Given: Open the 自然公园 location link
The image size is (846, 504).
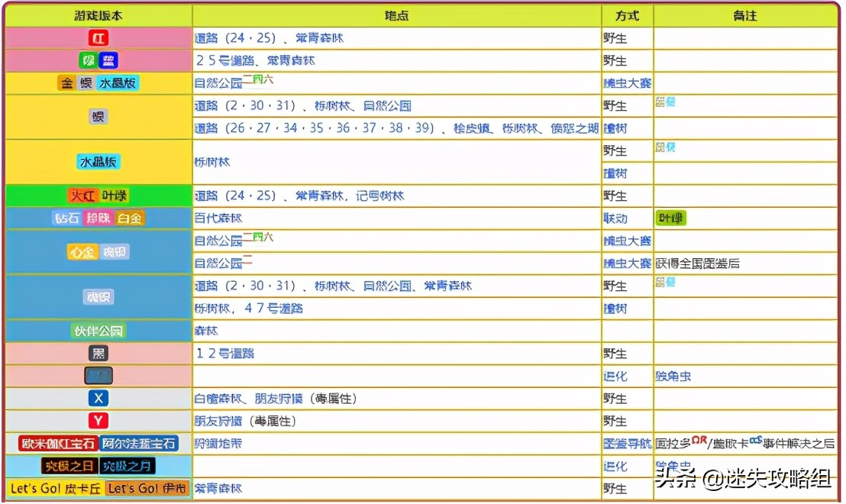Looking at the screenshot, I should coord(217,82).
